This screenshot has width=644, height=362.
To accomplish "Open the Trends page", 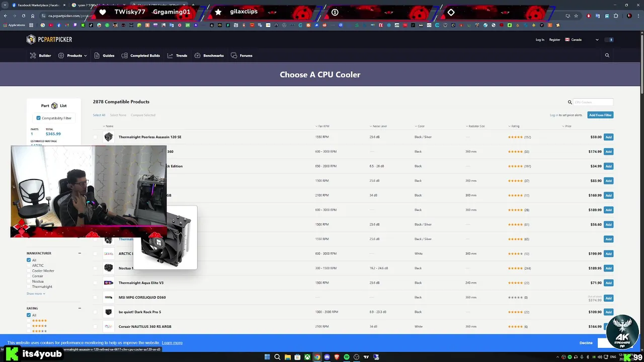I will [x=177, y=56].
